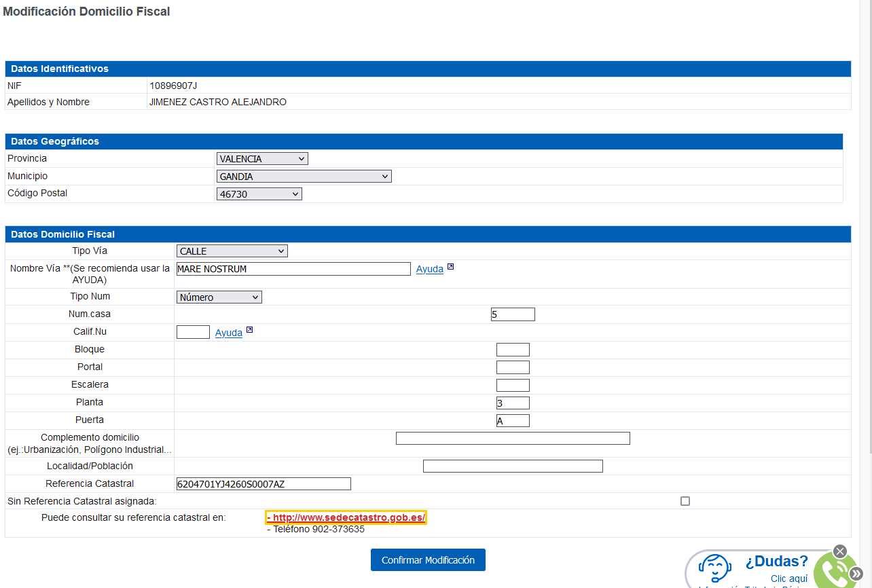
Task: Focus the Bloque input field
Action: tap(513, 350)
